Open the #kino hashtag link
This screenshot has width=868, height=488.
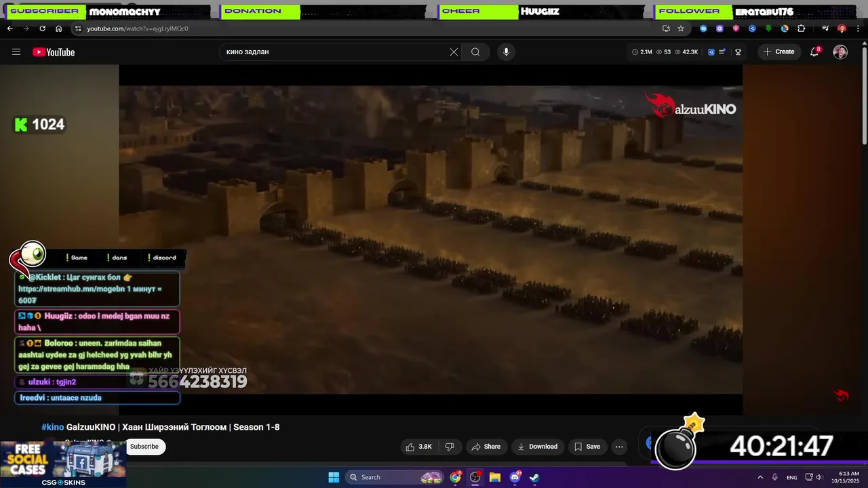(53, 427)
